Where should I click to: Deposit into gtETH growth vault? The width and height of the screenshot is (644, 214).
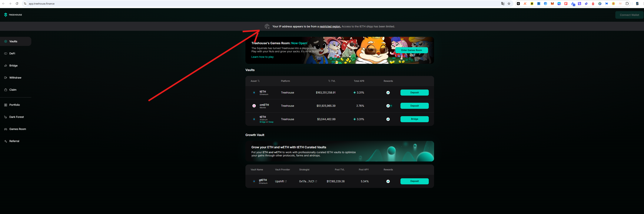point(414,181)
